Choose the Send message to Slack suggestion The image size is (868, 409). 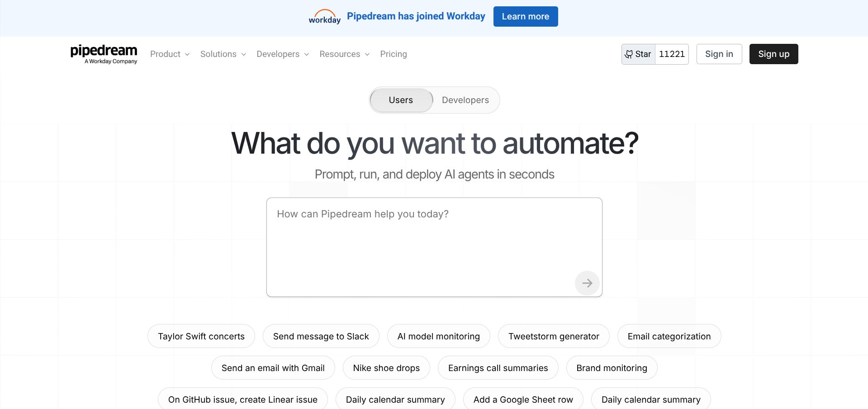coord(321,336)
